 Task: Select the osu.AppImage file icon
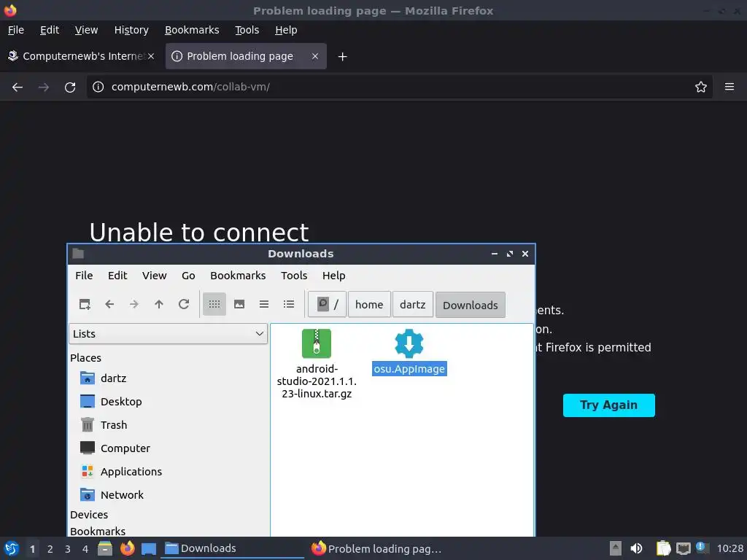click(x=409, y=343)
